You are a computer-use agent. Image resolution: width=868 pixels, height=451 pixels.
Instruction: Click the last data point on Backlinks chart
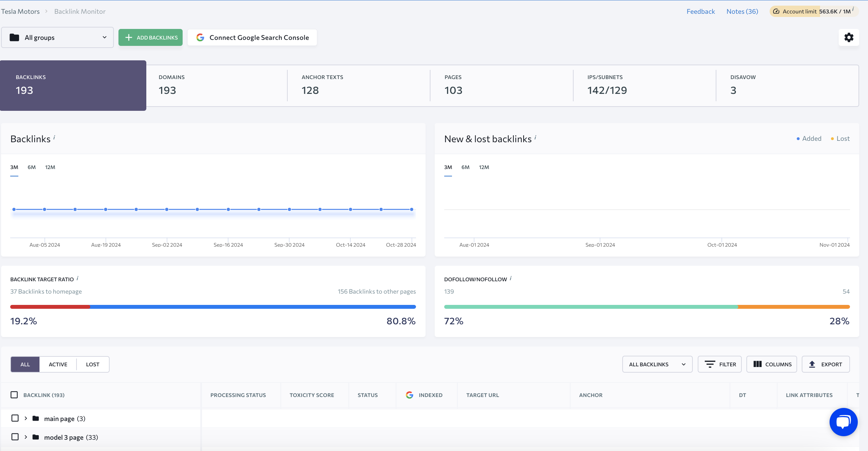point(411,209)
